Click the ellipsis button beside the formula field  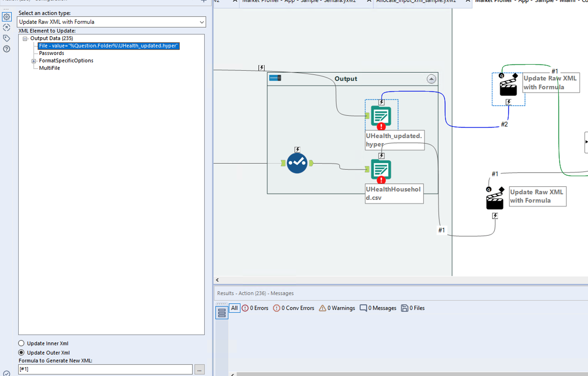[x=199, y=369]
